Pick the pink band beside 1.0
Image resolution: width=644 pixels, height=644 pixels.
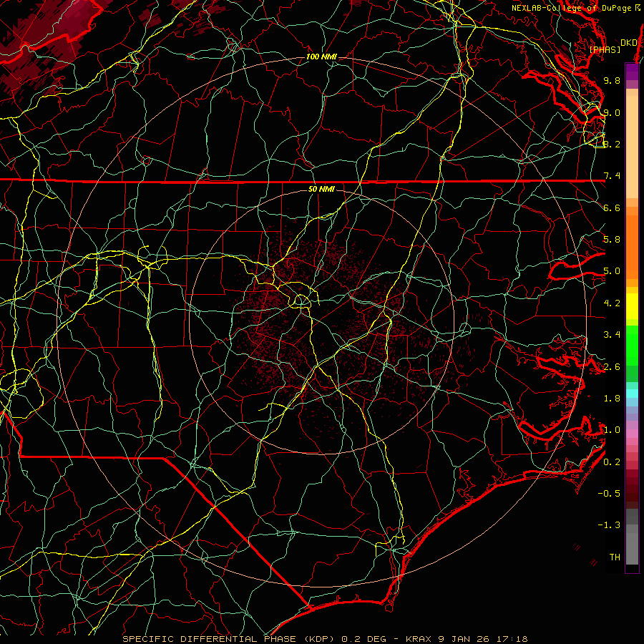[x=632, y=434]
